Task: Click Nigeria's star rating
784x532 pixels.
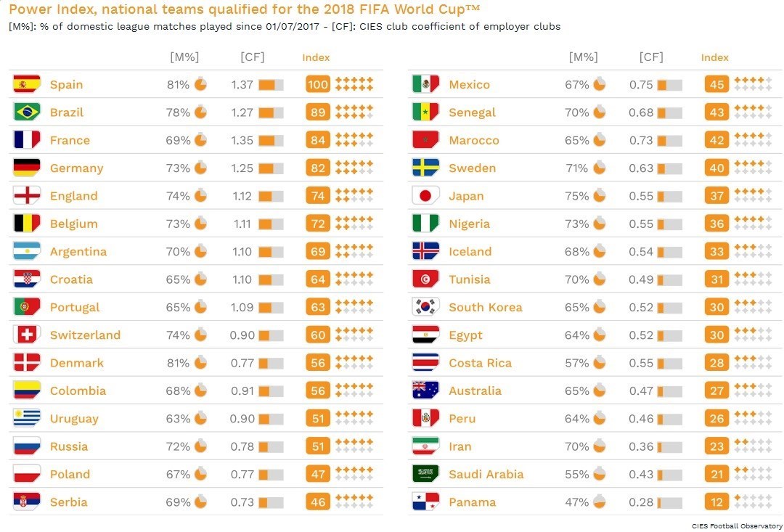Action: (x=753, y=224)
